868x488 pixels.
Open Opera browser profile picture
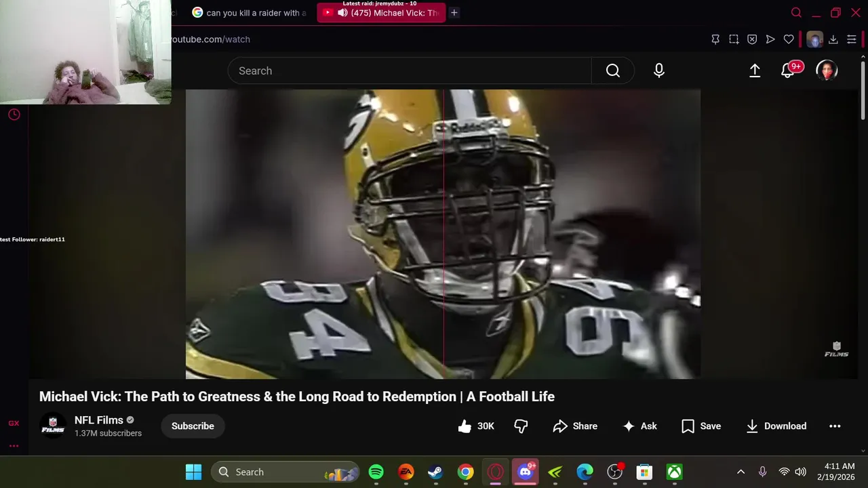(814, 39)
